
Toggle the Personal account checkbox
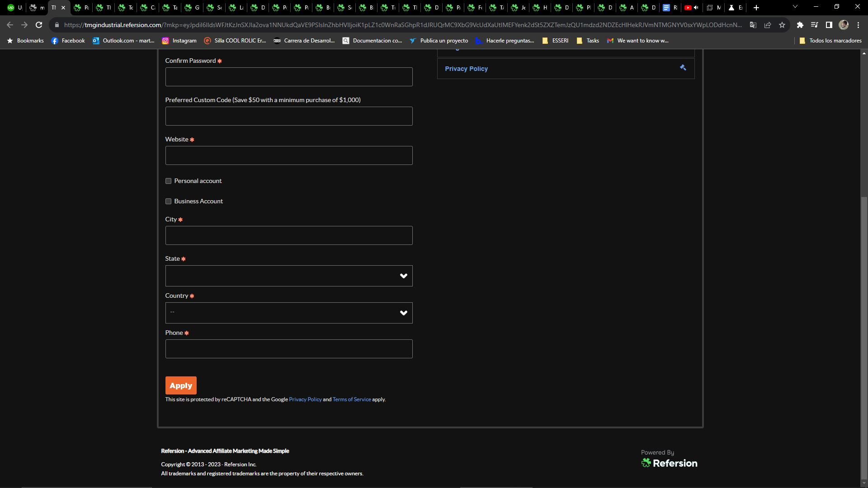[169, 181]
